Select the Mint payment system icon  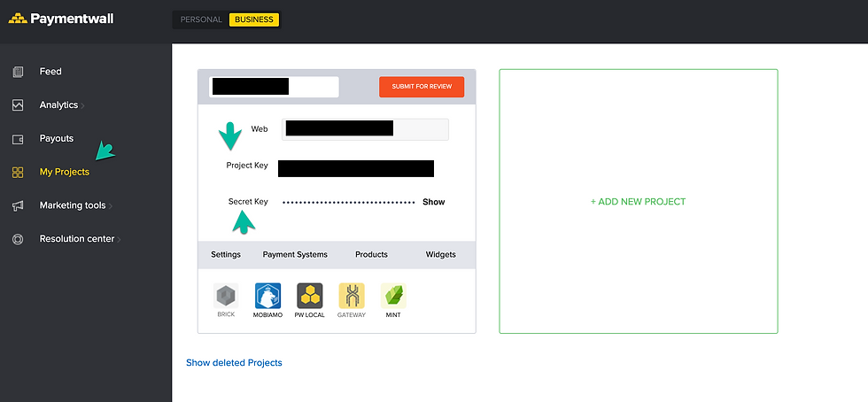click(393, 296)
